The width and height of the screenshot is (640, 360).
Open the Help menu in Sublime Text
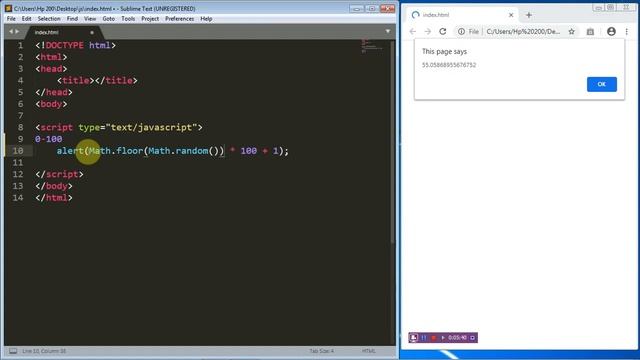coord(206,19)
